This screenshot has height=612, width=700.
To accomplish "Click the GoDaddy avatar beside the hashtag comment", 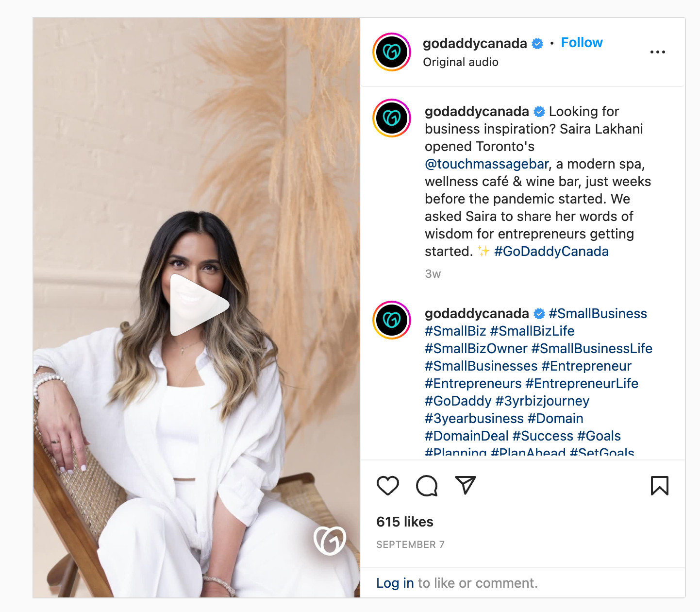I will [x=392, y=320].
